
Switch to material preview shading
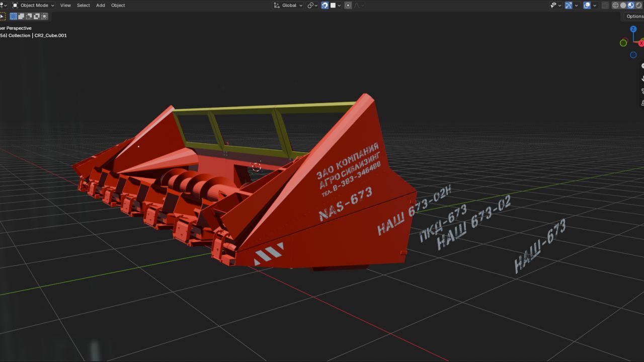(x=631, y=5)
